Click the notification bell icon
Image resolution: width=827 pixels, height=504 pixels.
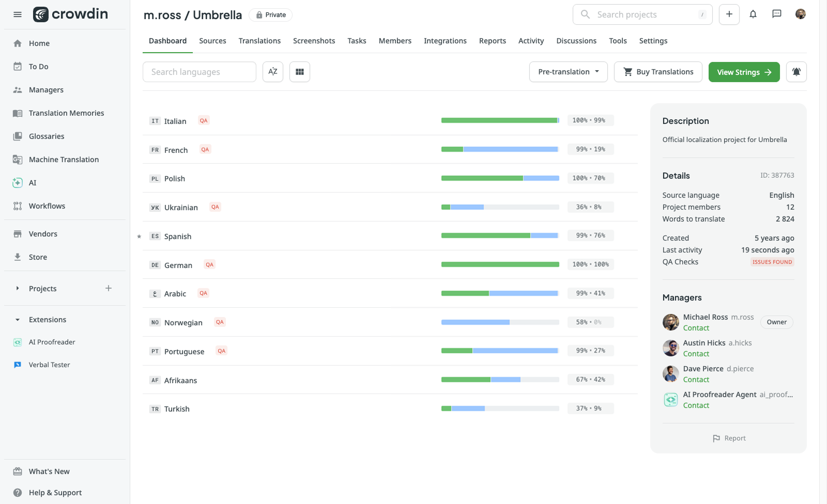click(x=753, y=14)
